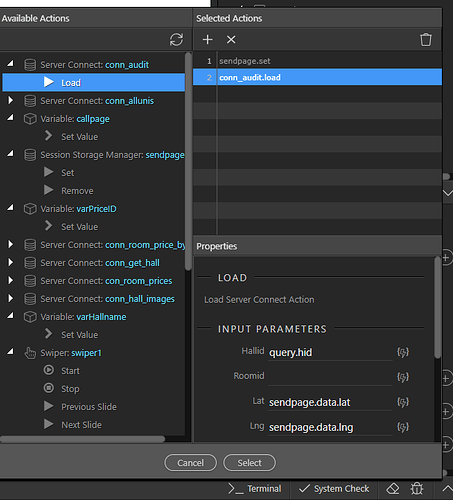Image resolution: width=453 pixels, height=500 pixels.
Task: Open data binding picker for Lng
Action: (x=403, y=427)
